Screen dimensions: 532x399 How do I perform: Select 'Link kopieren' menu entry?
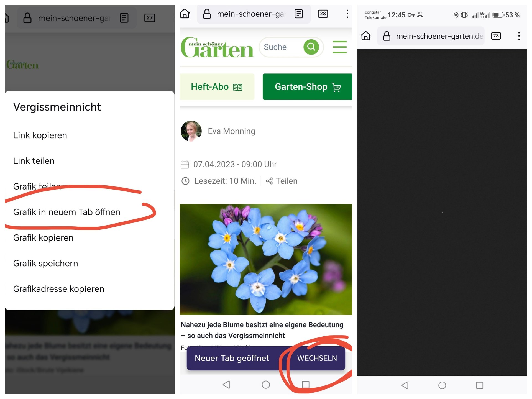40,135
